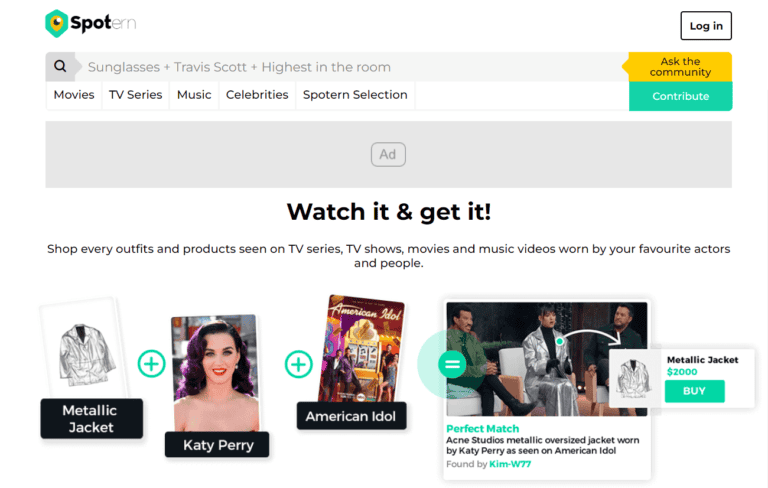The height and width of the screenshot is (488, 768).
Task: Open the Spotern logo home link
Action: (x=91, y=23)
